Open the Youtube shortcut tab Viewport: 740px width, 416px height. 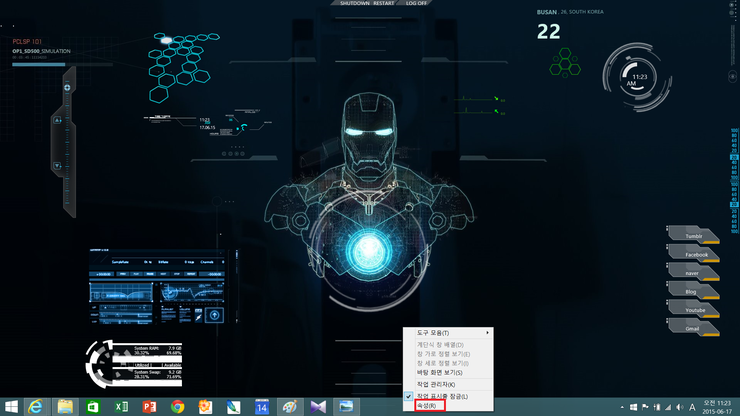point(693,309)
